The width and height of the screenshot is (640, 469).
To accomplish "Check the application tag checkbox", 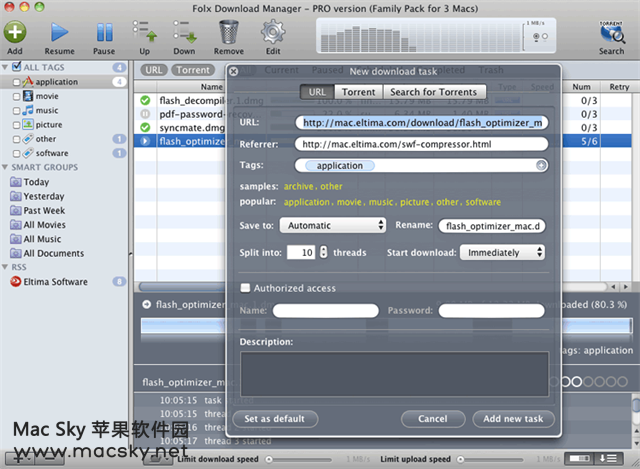I will [16, 82].
